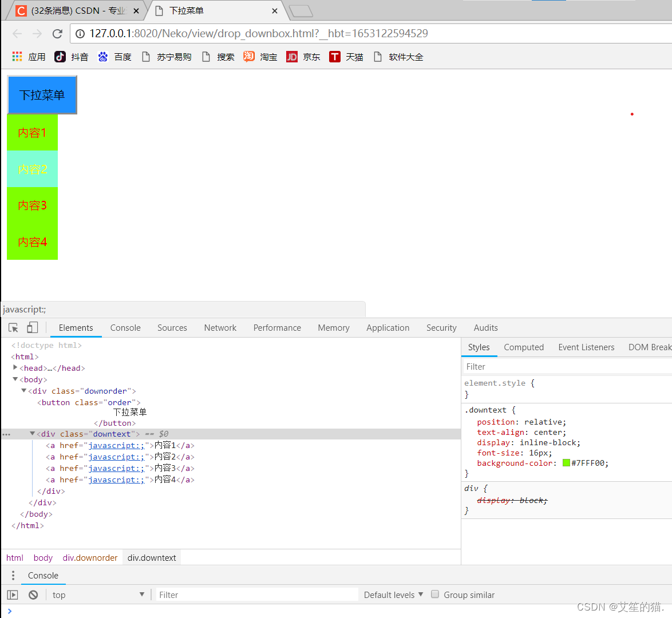Click the blue 下拉菜单 button
This screenshot has width=672, height=618.
click(42, 95)
